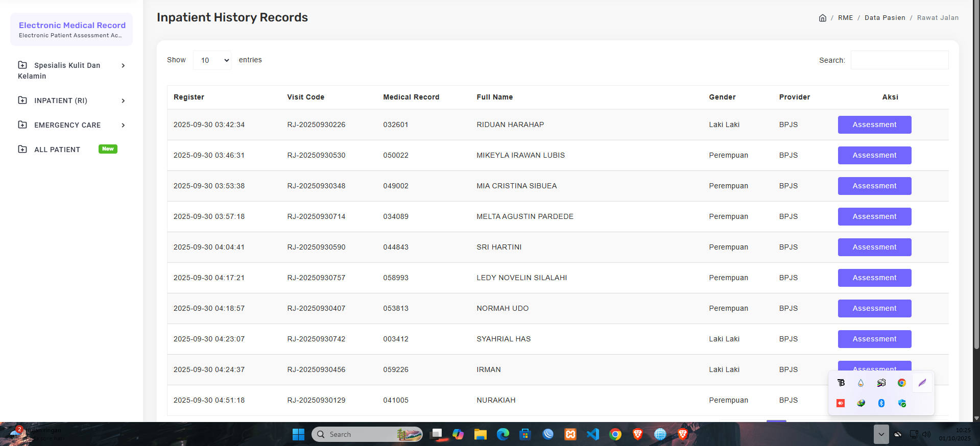Open Assessment for SRI HARTINI
980x446 pixels.
[874, 247]
